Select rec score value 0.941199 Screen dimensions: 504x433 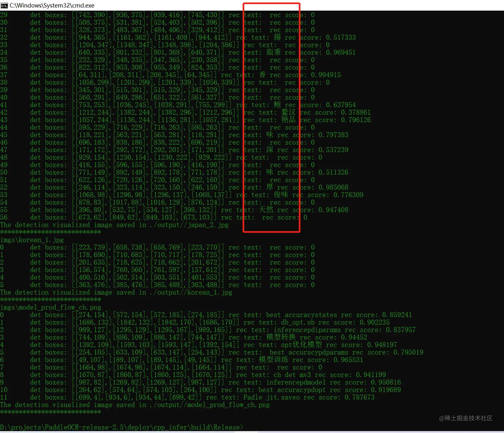click(371, 375)
